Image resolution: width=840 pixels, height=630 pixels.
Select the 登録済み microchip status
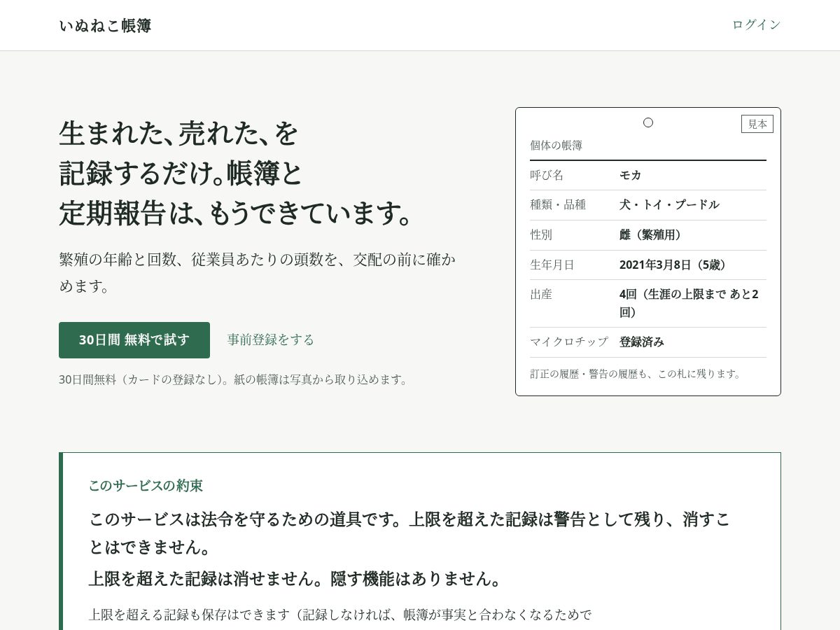click(642, 342)
